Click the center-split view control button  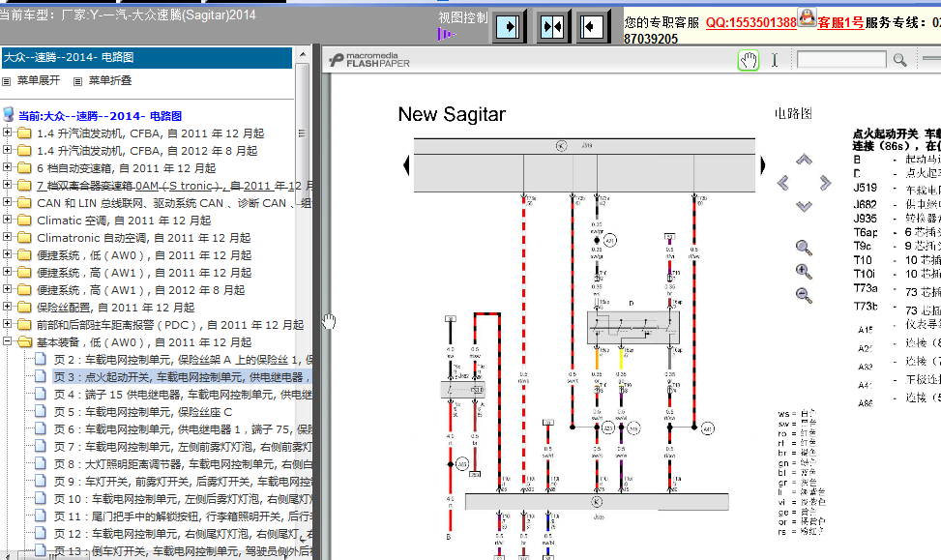552,26
